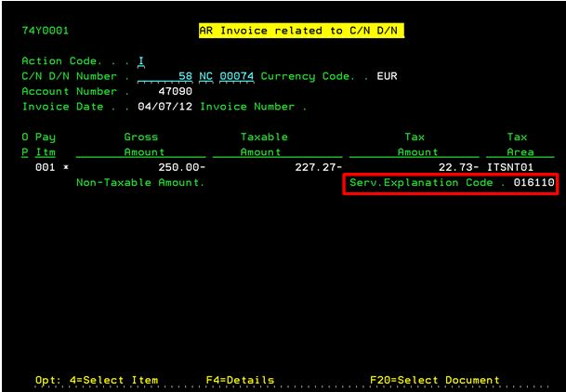Screen dimensions: 566x392
Task: Click the Action Code input field
Action: pos(141,61)
